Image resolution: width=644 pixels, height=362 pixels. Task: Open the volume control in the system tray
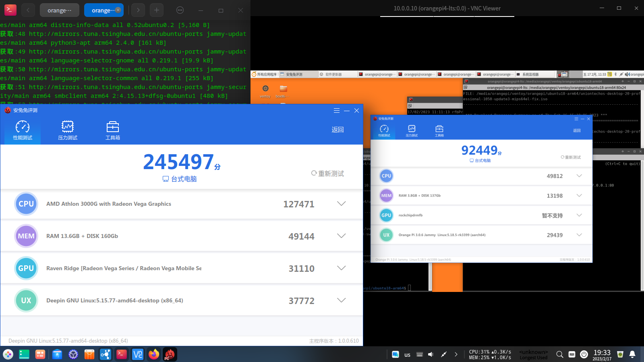tap(431, 354)
